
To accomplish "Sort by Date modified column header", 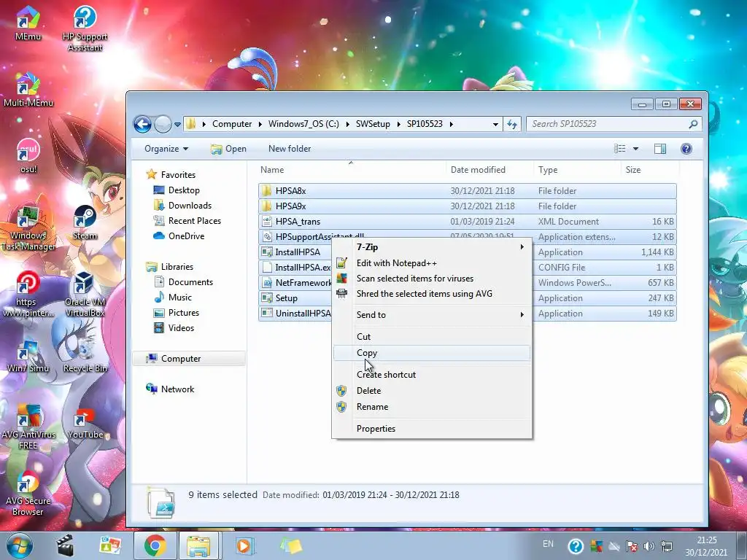I will [x=489, y=169].
